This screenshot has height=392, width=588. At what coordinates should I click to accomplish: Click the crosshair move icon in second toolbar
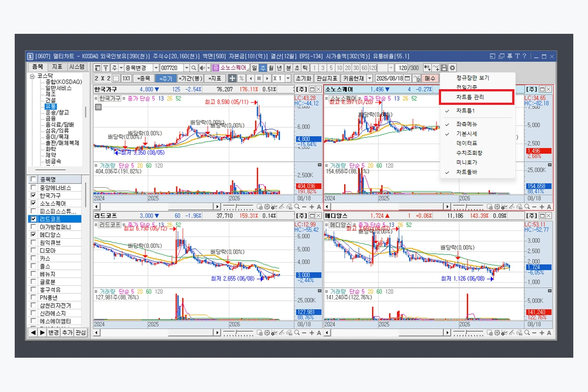232,78
